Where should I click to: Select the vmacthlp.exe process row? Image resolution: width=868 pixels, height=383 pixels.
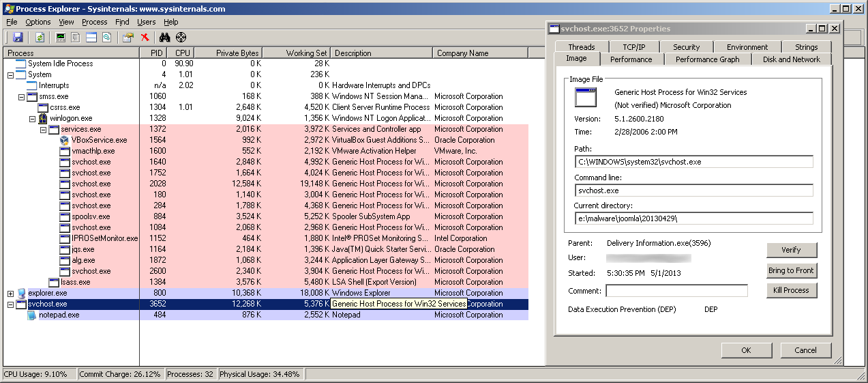click(267, 151)
